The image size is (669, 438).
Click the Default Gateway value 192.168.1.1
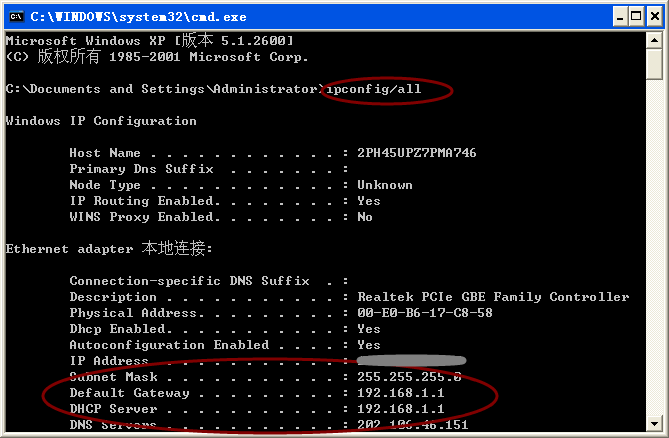point(401,393)
